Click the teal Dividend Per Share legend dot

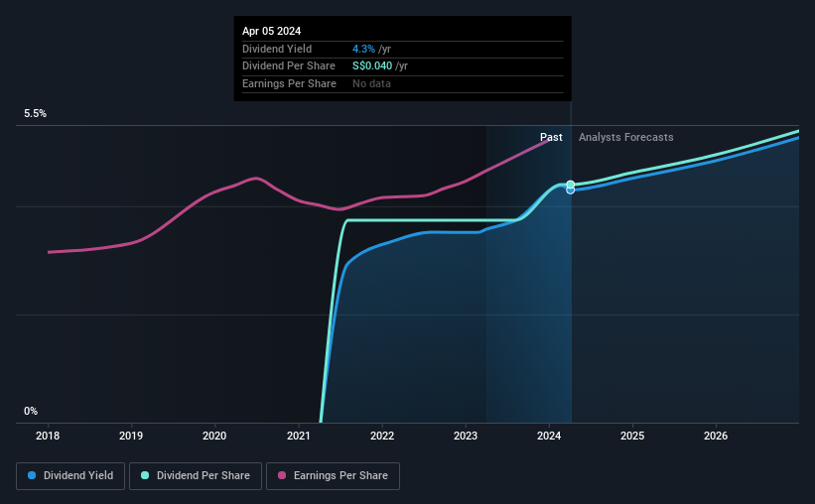tap(145, 475)
